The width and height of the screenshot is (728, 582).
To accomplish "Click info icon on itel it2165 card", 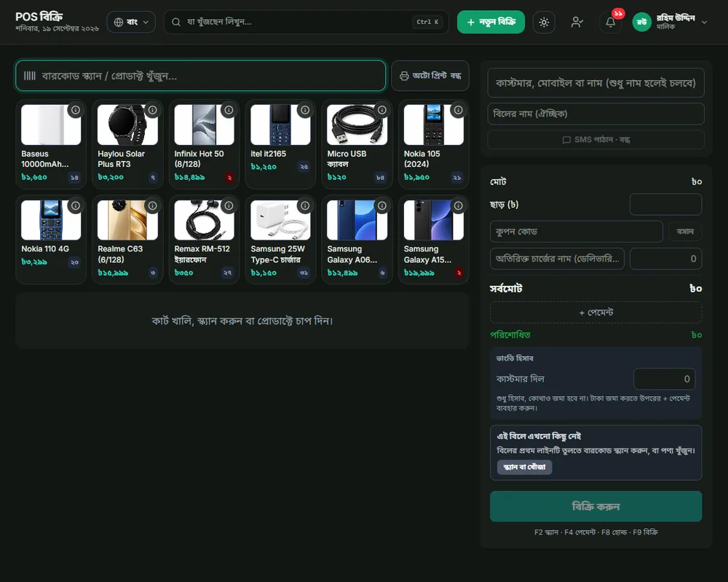I will [x=305, y=110].
